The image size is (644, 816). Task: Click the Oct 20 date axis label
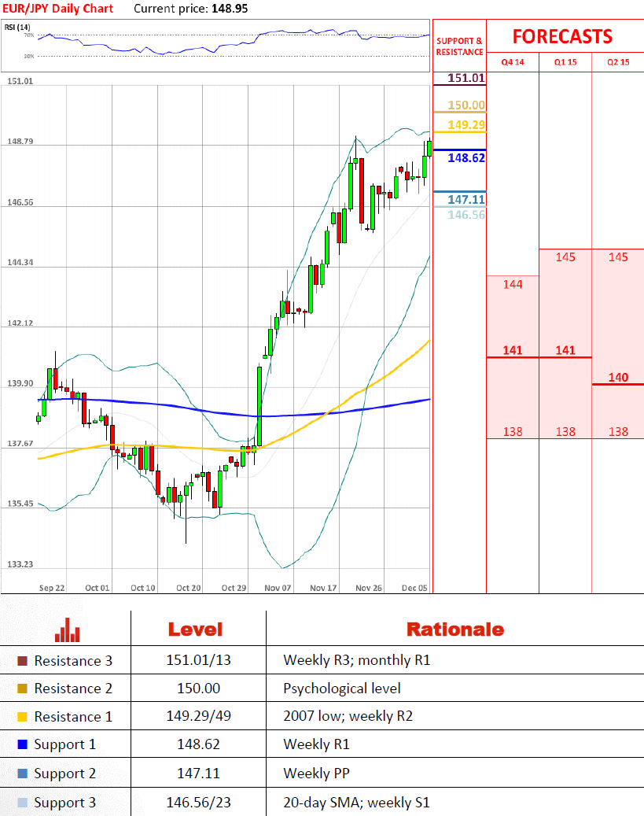click(x=188, y=588)
